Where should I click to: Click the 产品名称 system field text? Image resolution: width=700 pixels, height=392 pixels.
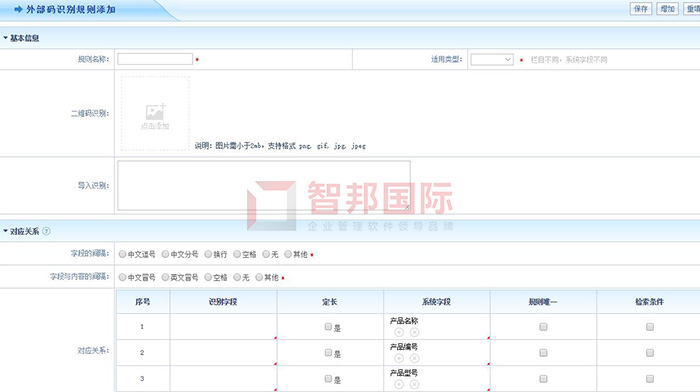coord(404,321)
